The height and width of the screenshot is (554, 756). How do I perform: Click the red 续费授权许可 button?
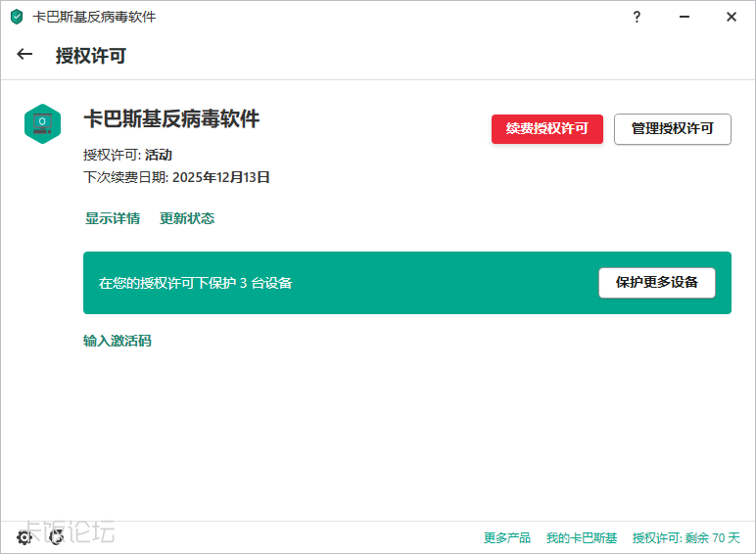(x=546, y=129)
